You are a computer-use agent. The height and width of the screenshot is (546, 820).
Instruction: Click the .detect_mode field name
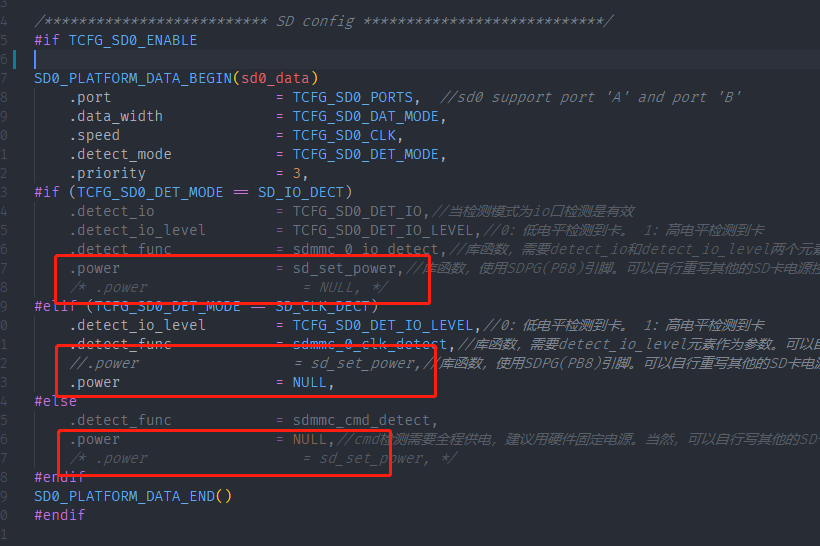(120, 154)
